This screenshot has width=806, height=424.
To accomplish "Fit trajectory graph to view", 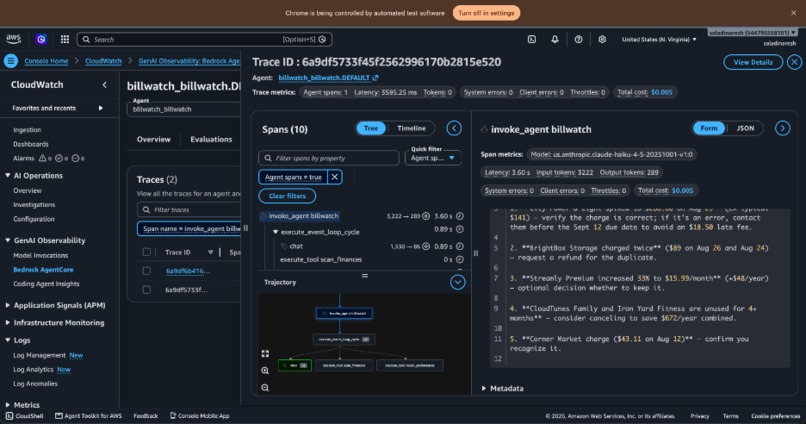I will pos(265,354).
